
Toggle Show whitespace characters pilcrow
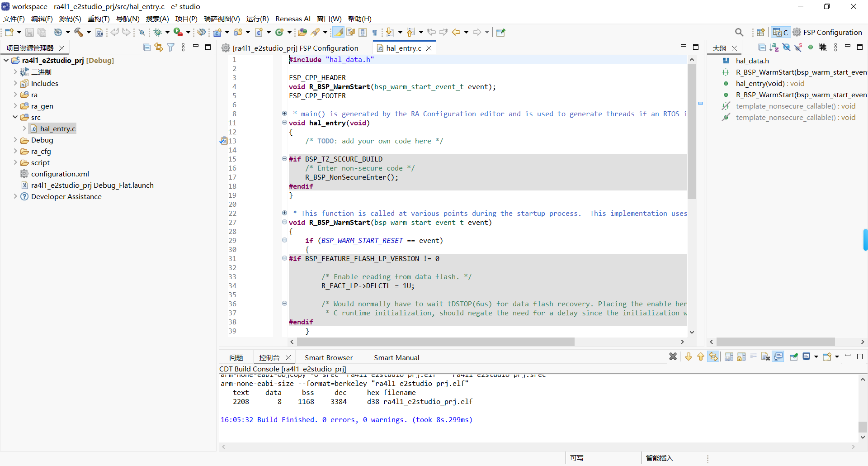(375, 32)
